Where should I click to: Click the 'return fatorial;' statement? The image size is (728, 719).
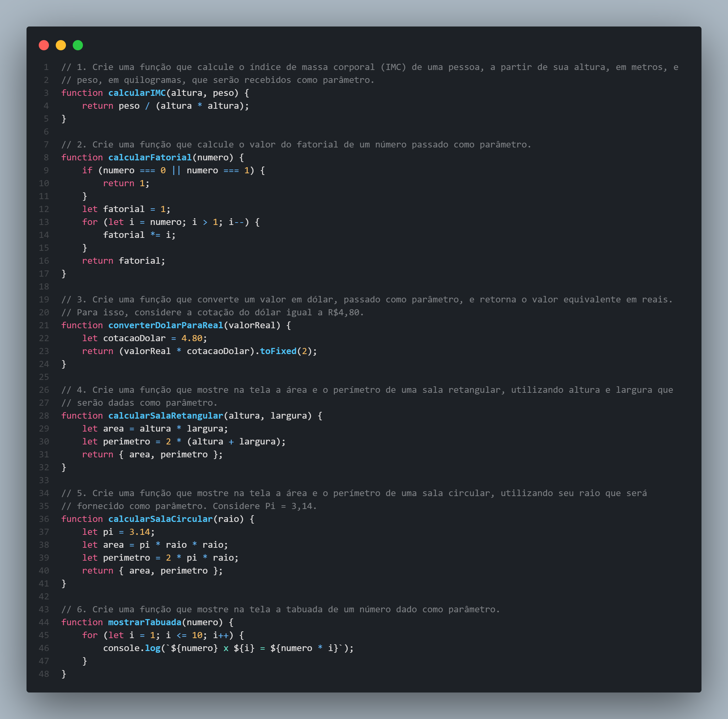124,261
